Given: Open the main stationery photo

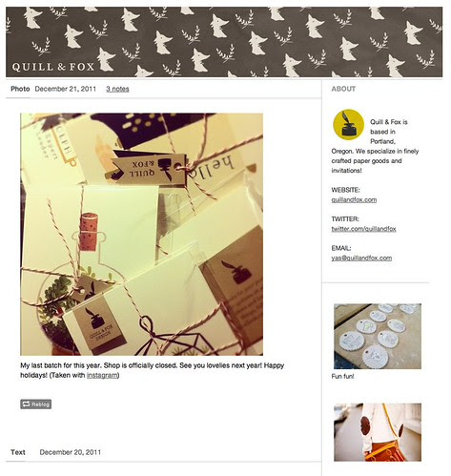Looking at the screenshot, I should pyautogui.click(x=141, y=235).
